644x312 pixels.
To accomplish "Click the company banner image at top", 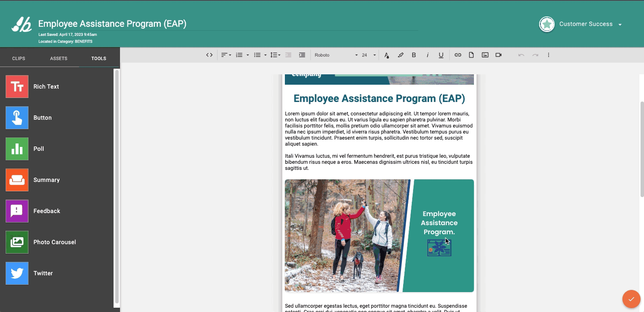I will coord(379,79).
